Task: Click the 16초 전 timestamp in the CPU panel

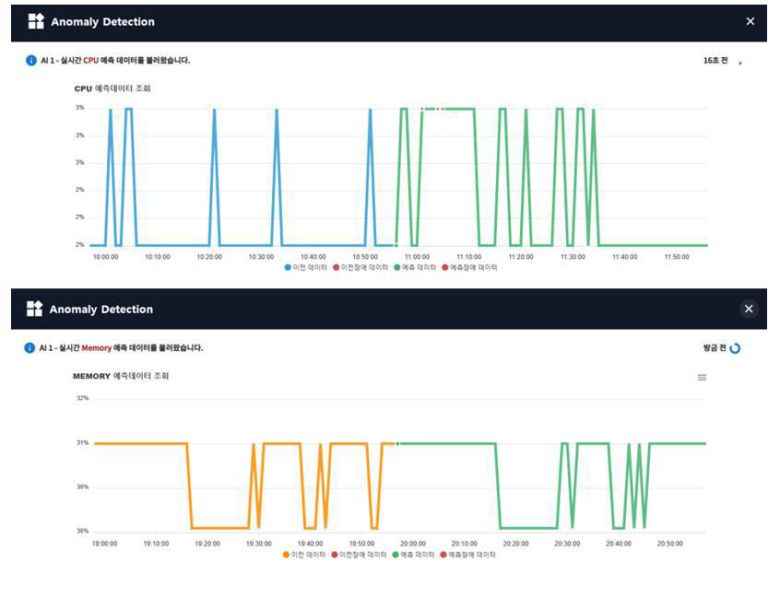Action: point(716,61)
